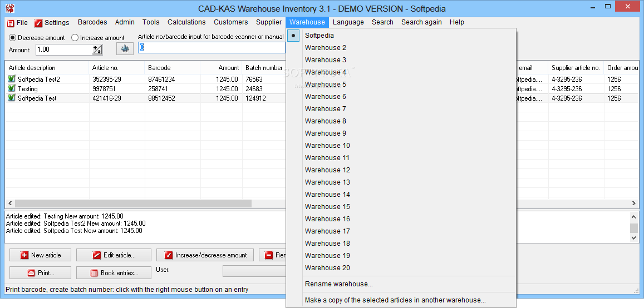This screenshot has height=308, width=644.
Task: Close the open Warehouse menu
Action: (307, 22)
